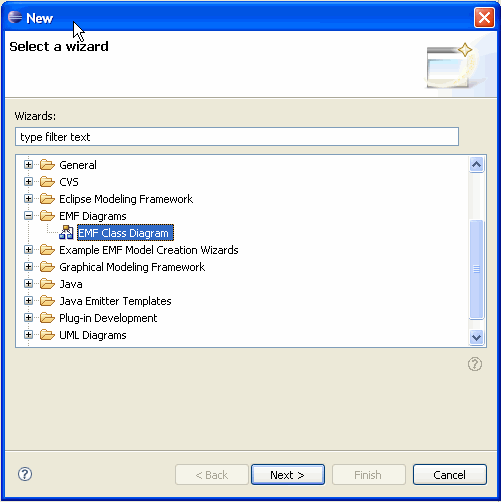The height and width of the screenshot is (502, 501).
Task: Expand the Graphical Modeling Framework node
Action: 28,267
